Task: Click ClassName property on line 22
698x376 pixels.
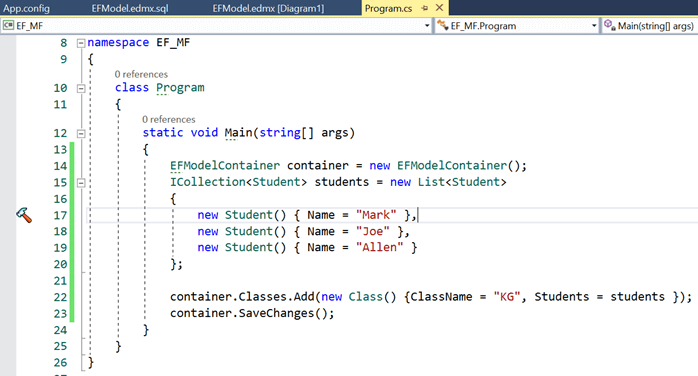Action: 441,297
